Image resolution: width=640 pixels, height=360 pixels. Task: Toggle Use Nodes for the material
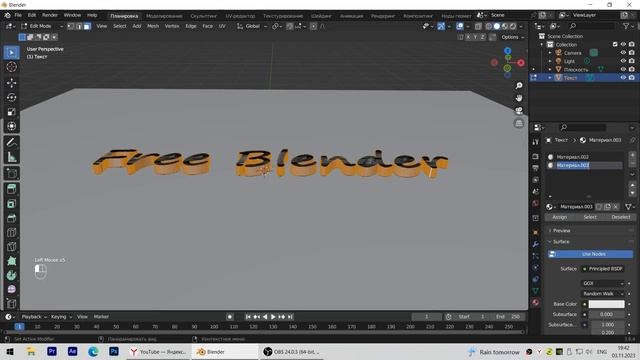(590, 254)
